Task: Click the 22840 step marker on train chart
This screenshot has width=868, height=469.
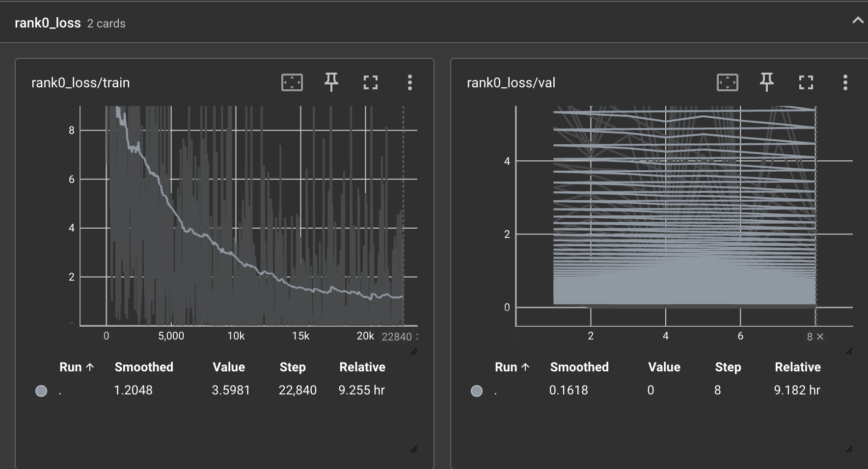Action: point(397,337)
